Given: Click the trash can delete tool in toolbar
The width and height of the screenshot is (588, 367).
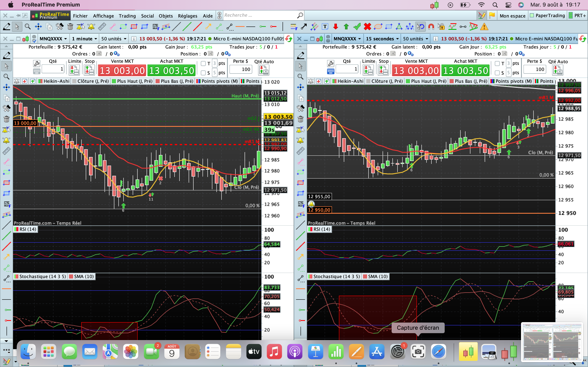Looking at the screenshot, I should point(70,27).
